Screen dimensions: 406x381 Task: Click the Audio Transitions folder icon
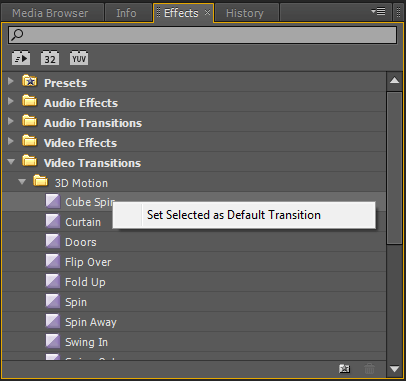click(30, 121)
